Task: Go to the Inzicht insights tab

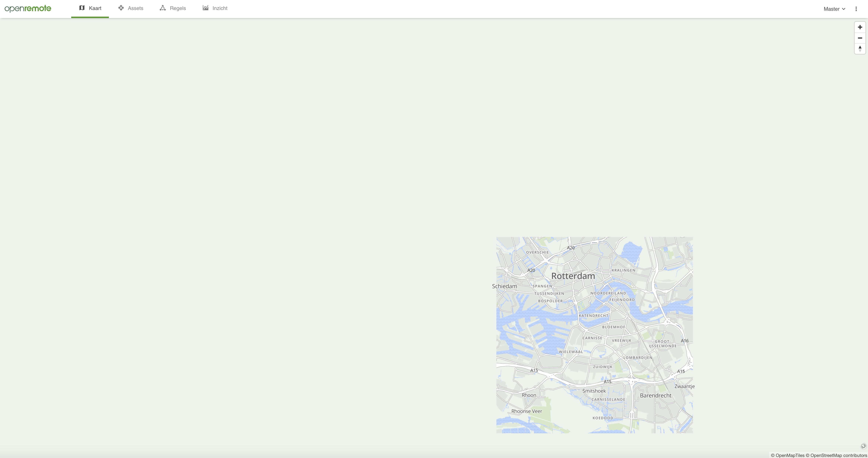Action: click(215, 8)
